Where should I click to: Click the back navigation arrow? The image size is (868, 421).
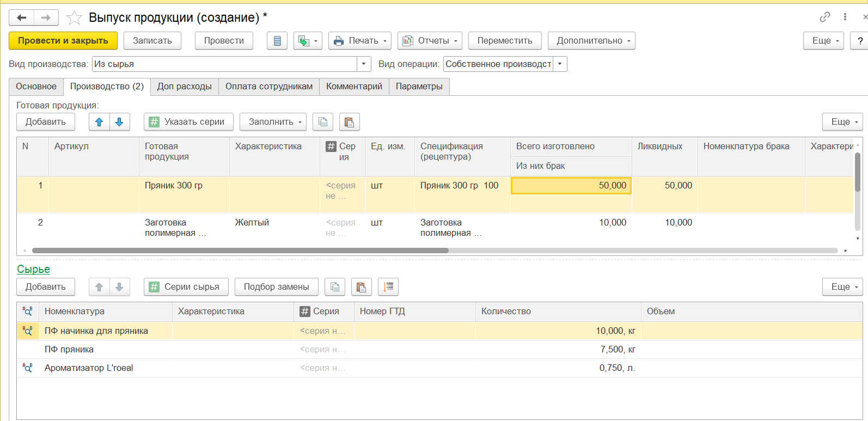click(22, 18)
